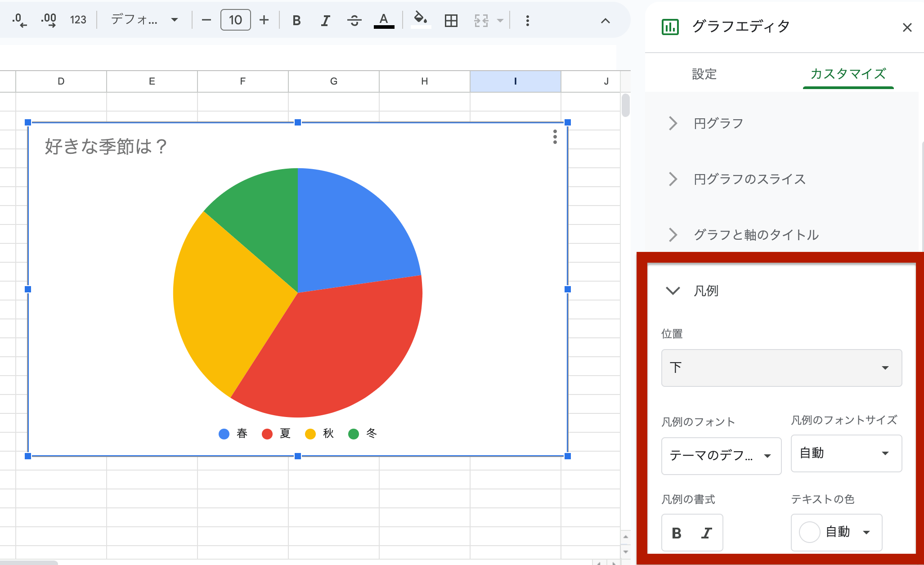Switch to the 設定 tab
924x565 pixels.
click(x=704, y=74)
